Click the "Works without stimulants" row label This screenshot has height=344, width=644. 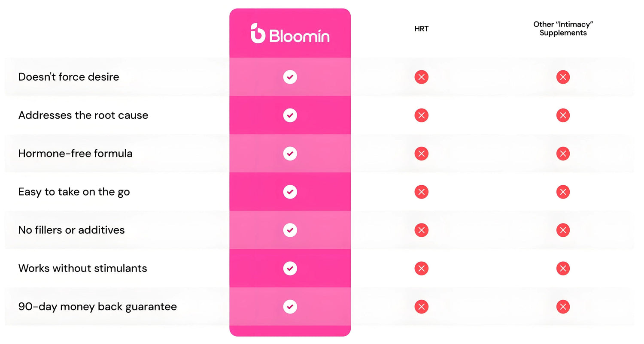pos(82,269)
